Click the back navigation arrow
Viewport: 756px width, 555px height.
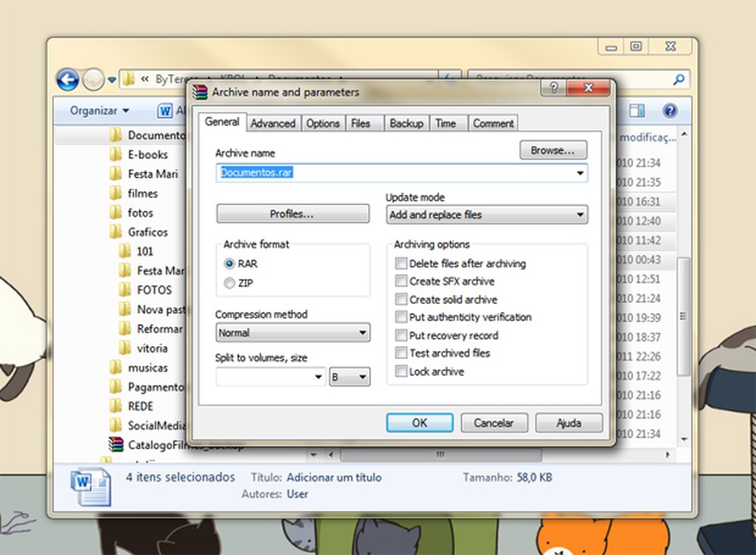pyautogui.click(x=67, y=79)
